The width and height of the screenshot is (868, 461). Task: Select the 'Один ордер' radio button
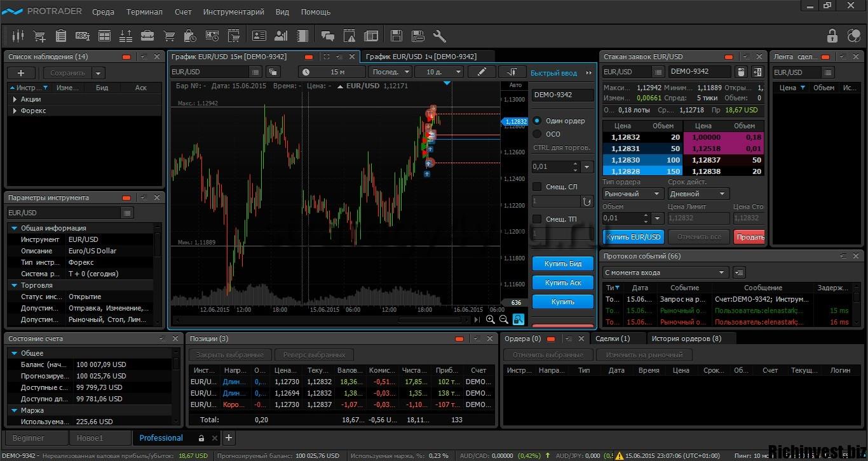coord(537,121)
